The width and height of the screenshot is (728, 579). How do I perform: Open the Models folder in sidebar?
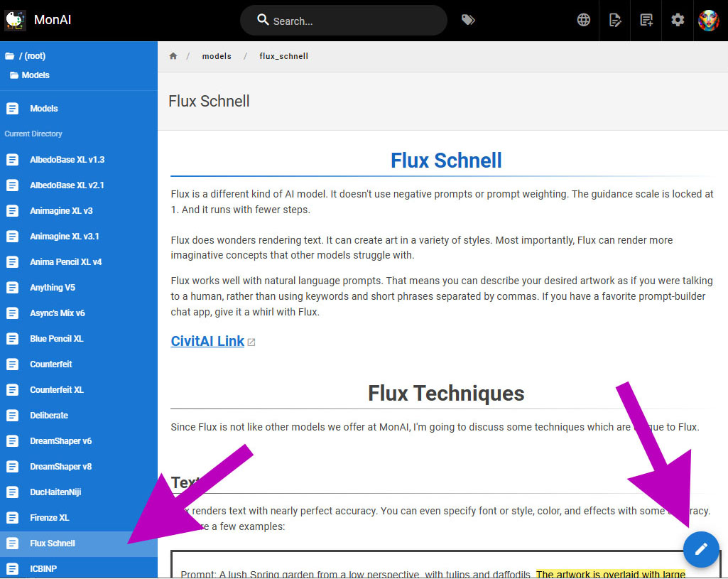(35, 75)
